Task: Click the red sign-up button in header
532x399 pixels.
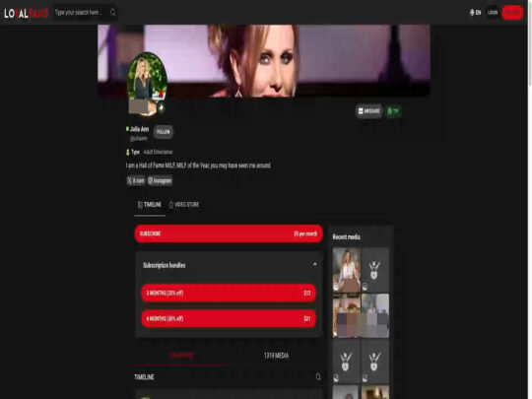Action: coord(512,13)
